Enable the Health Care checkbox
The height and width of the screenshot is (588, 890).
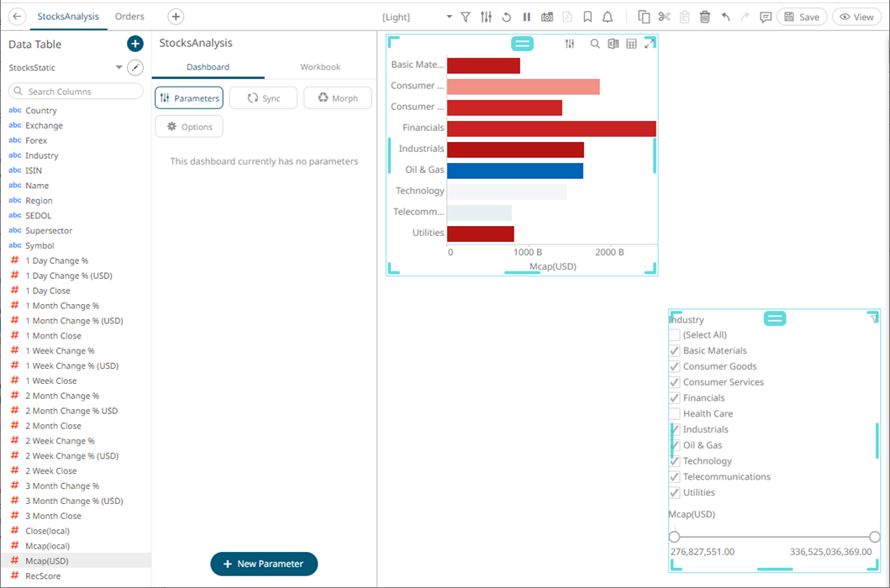coord(674,413)
